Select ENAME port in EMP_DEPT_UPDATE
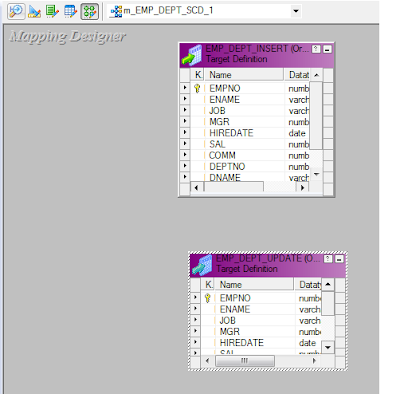 [x=235, y=309]
